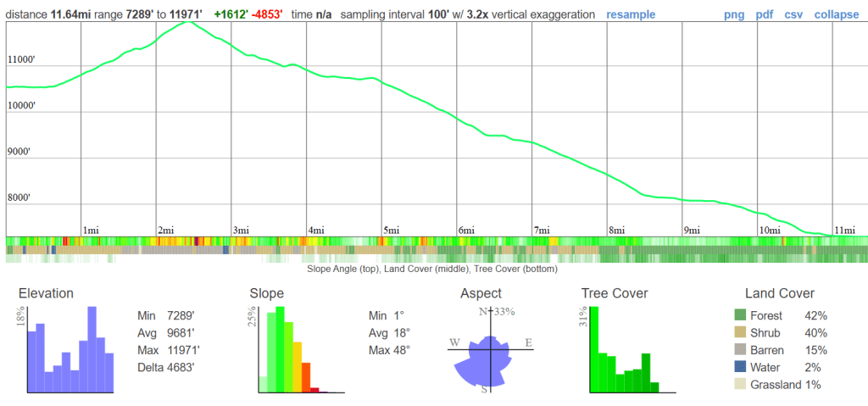Click the Grassland pale color swatch
The image size is (868, 406).
[741, 385]
